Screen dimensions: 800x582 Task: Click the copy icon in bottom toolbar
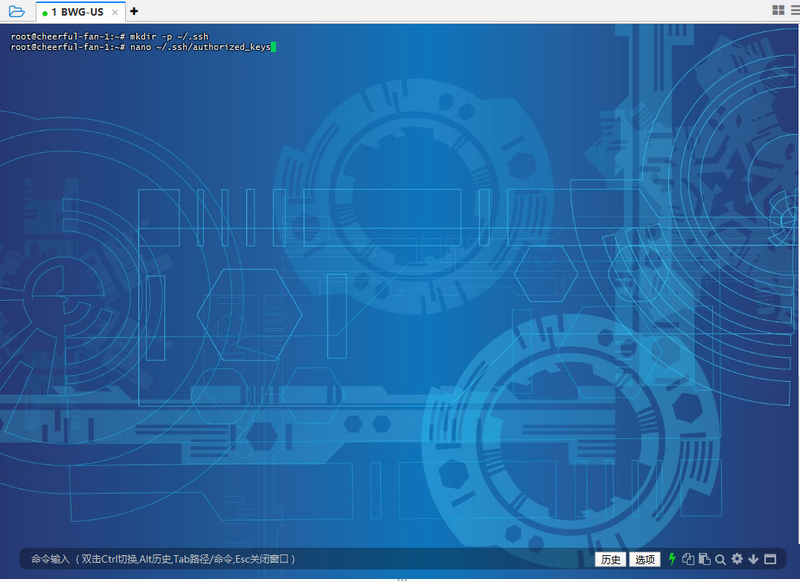[688, 559]
